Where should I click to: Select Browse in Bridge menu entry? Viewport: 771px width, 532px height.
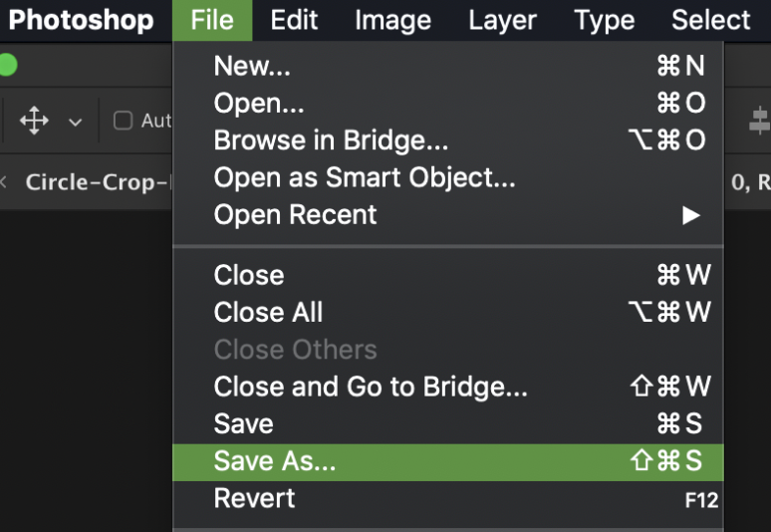[x=331, y=140]
